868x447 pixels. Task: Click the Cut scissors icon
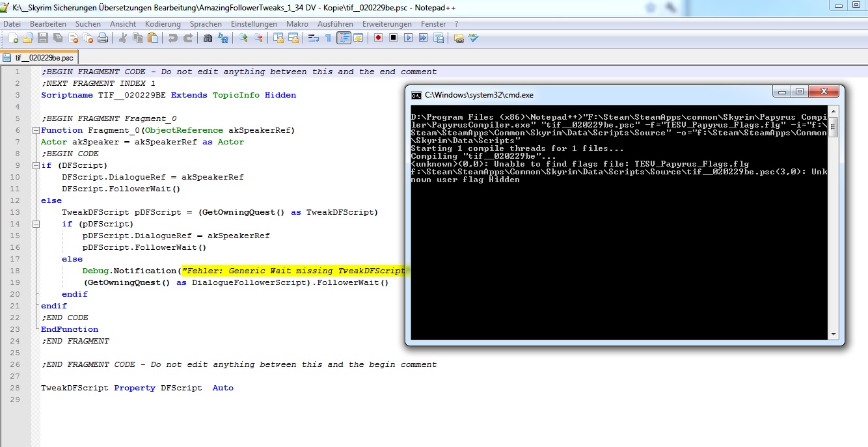pyautogui.click(x=123, y=38)
